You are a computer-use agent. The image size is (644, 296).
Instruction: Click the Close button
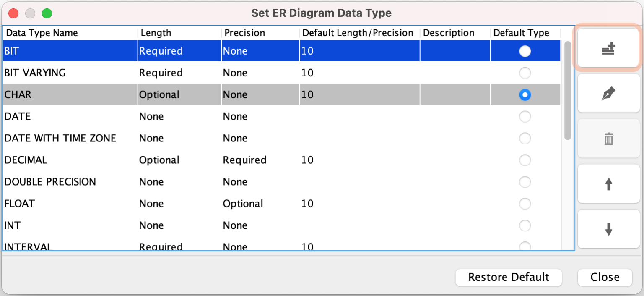pyautogui.click(x=604, y=277)
